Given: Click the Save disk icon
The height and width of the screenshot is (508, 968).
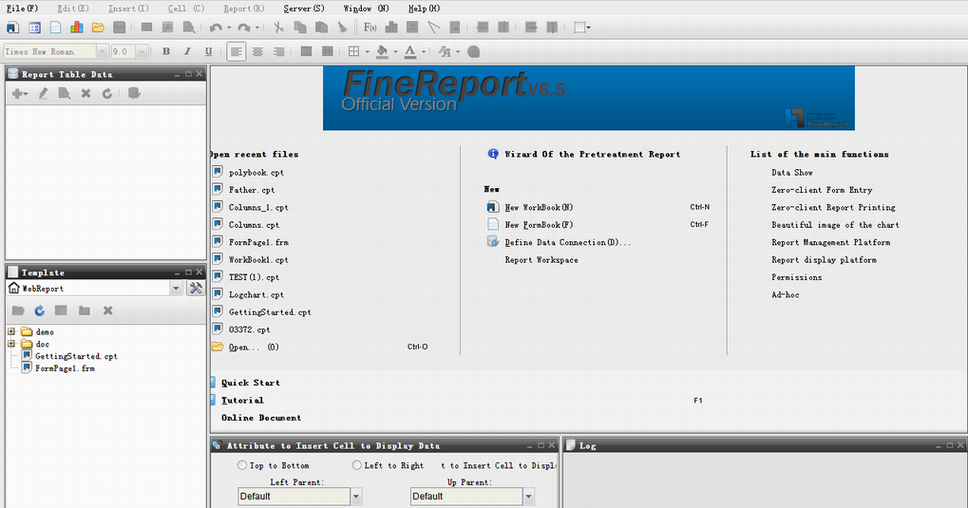Looking at the screenshot, I should 119,27.
